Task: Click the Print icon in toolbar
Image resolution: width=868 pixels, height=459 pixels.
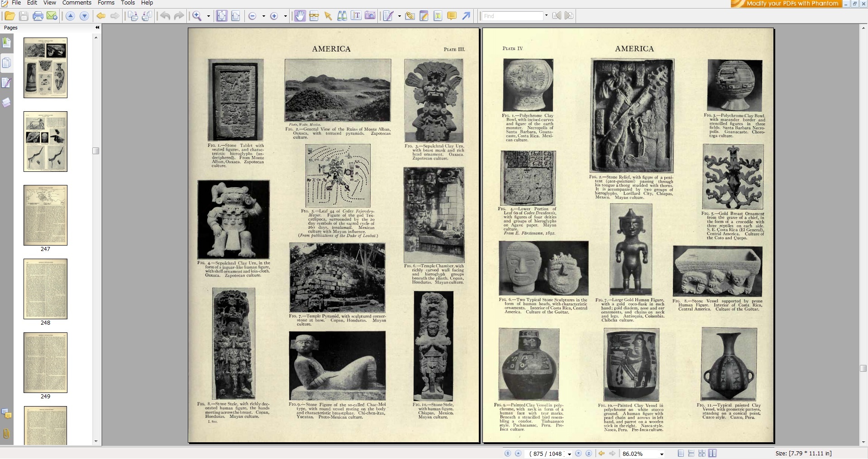Action: (38, 16)
